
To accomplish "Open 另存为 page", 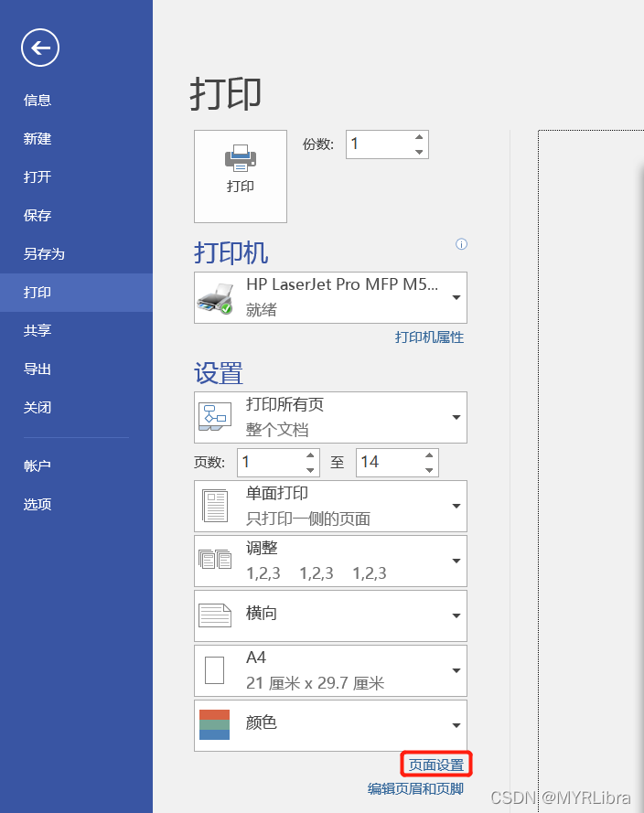I will tap(44, 253).
